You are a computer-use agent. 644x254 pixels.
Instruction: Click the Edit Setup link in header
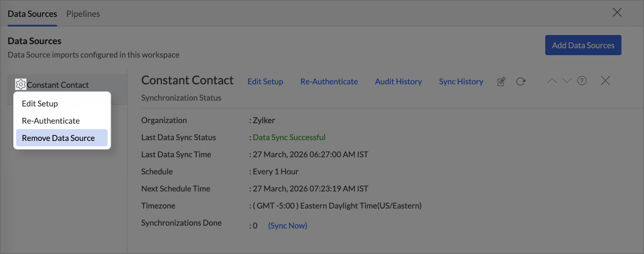pos(265,82)
